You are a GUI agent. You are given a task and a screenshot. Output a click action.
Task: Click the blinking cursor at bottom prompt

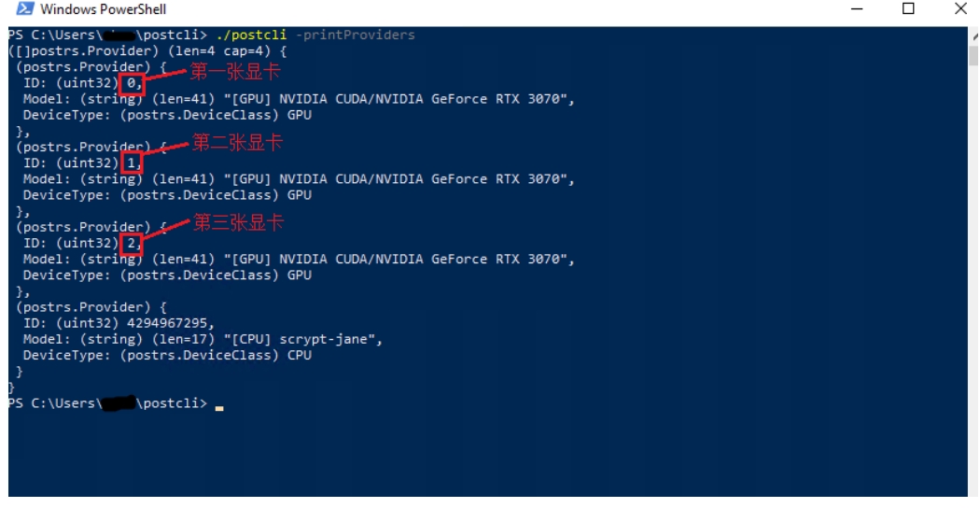click(219, 408)
